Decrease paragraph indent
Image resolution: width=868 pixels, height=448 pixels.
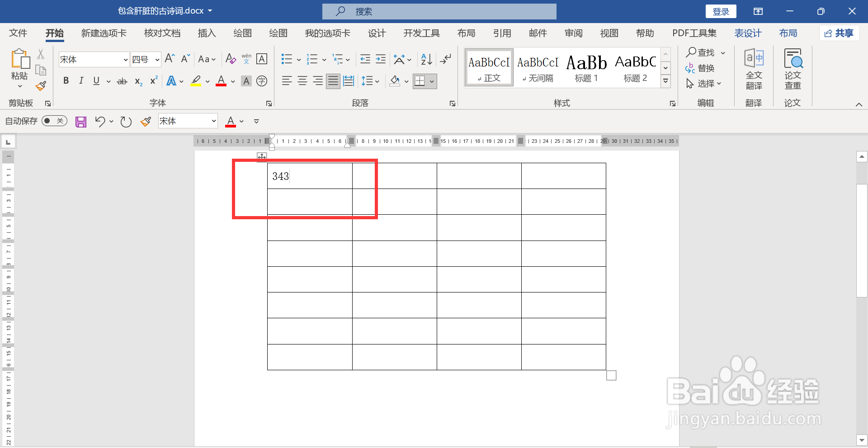click(x=365, y=59)
